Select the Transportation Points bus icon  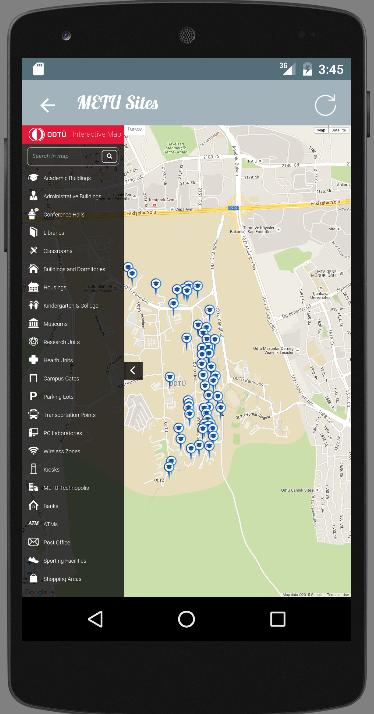click(x=33, y=415)
